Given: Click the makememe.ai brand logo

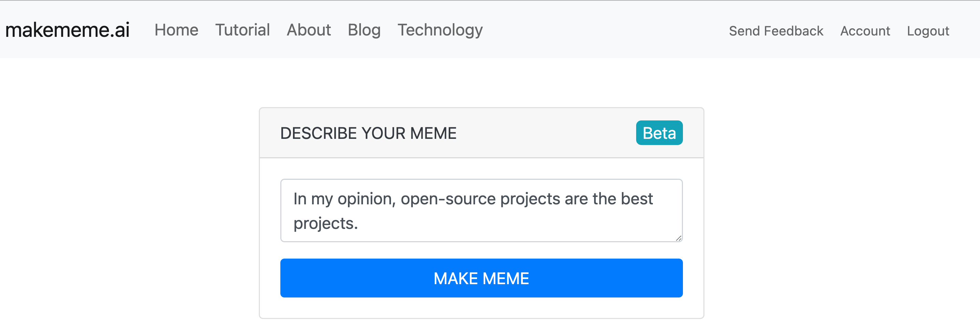Looking at the screenshot, I should click(x=67, y=30).
